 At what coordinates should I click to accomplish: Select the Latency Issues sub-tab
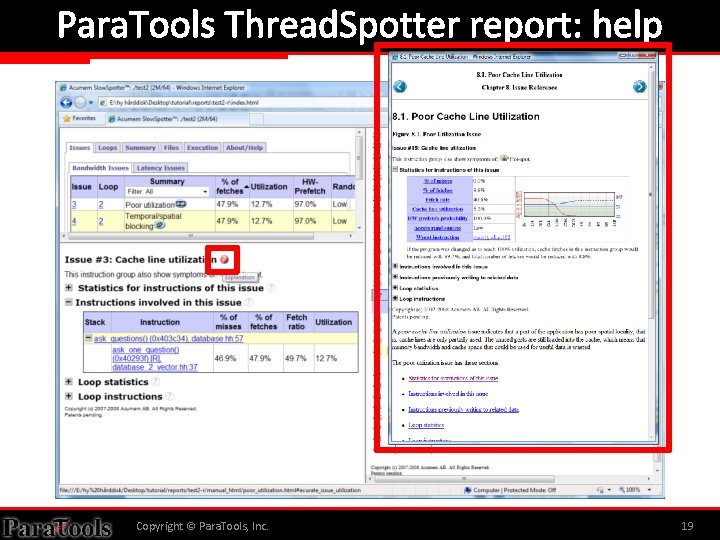tap(161, 168)
